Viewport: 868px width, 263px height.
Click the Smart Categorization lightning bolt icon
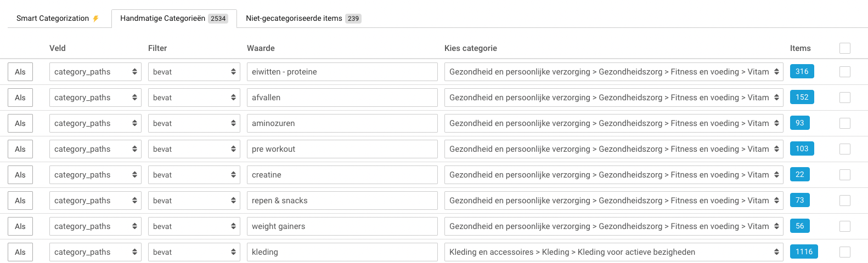[x=95, y=19]
